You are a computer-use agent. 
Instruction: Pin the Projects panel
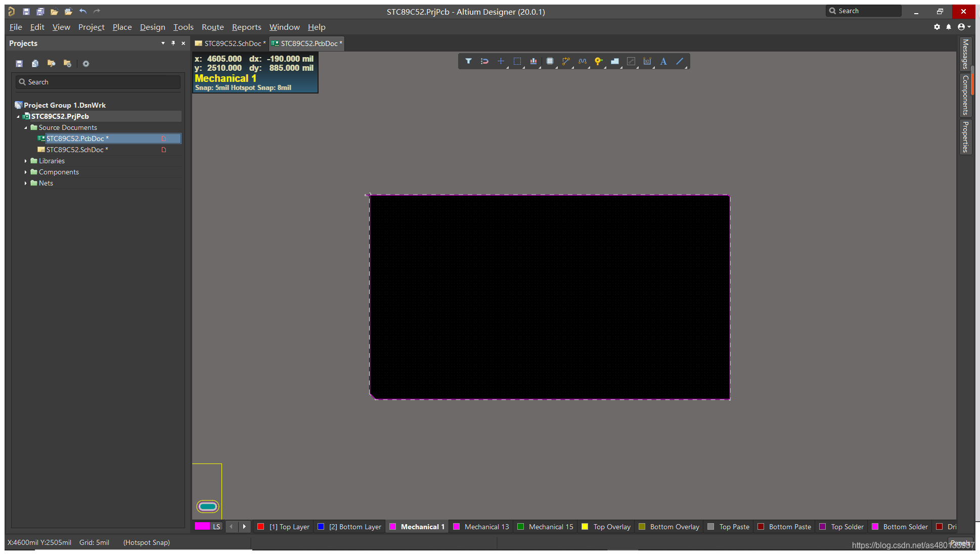173,43
